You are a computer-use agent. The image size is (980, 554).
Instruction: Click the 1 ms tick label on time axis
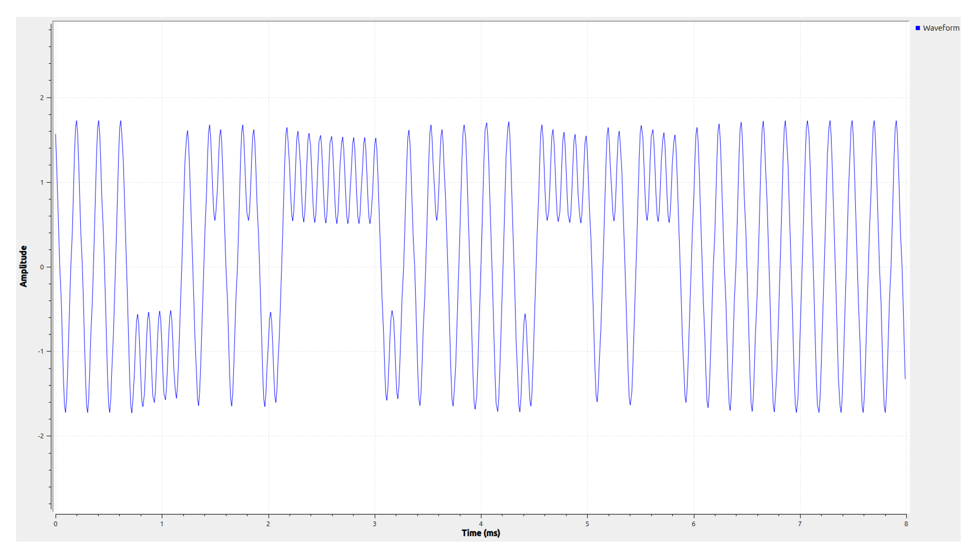(x=162, y=524)
